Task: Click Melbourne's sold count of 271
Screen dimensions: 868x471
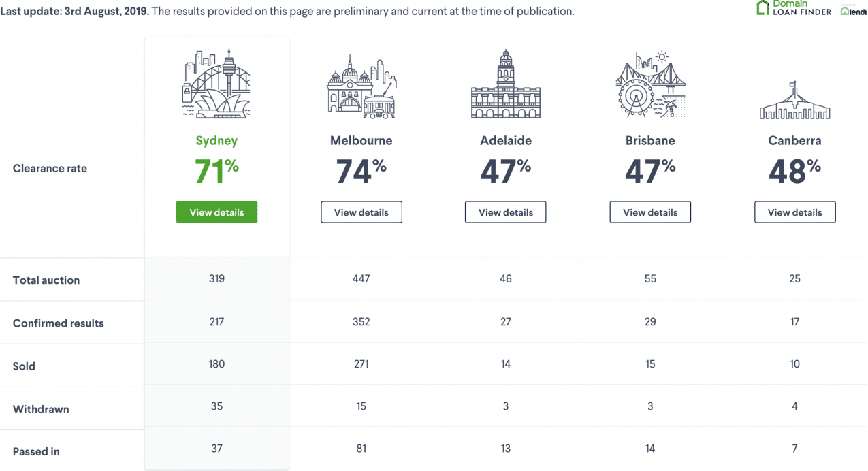Action: pyautogui.click(x=361, y=364)
